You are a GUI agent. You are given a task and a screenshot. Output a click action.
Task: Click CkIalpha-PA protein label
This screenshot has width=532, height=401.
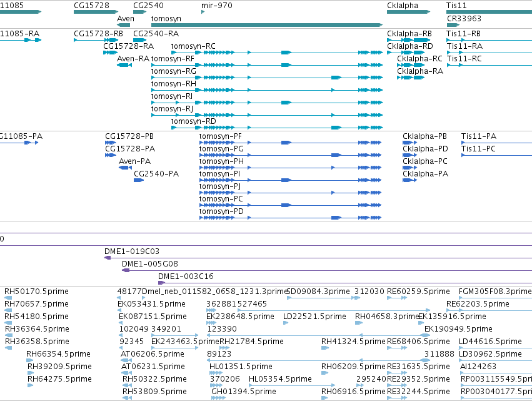point(426,174)
